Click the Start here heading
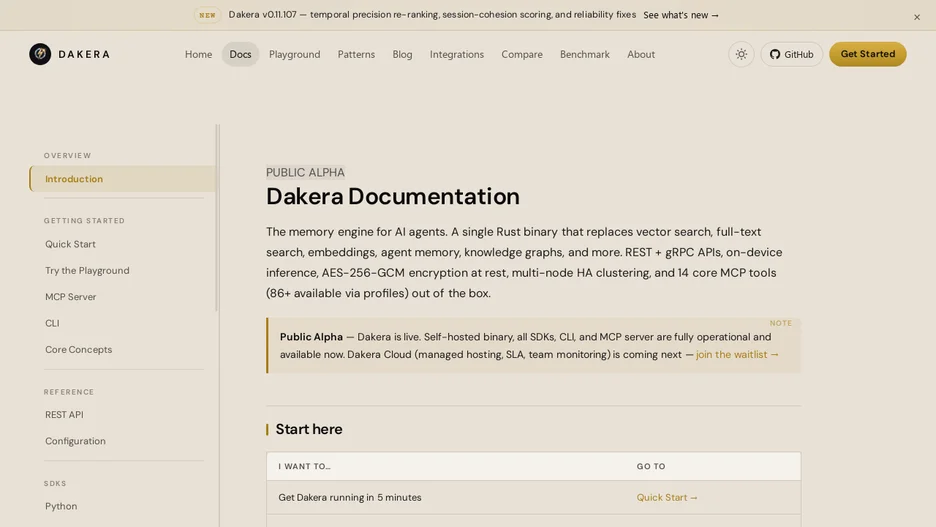 click(309, 429)
